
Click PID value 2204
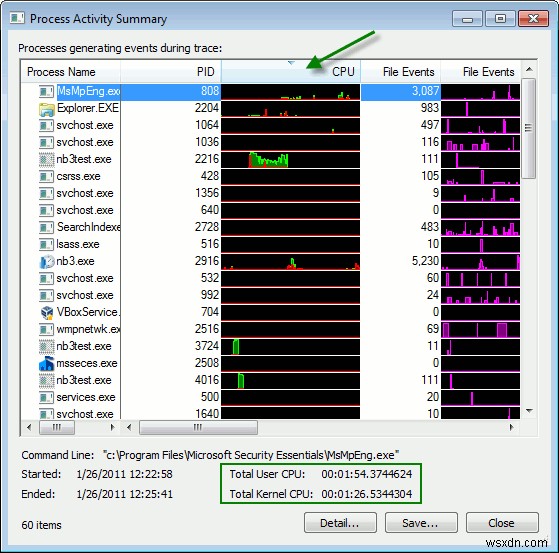pyautogui.click(x=207, y=108)
